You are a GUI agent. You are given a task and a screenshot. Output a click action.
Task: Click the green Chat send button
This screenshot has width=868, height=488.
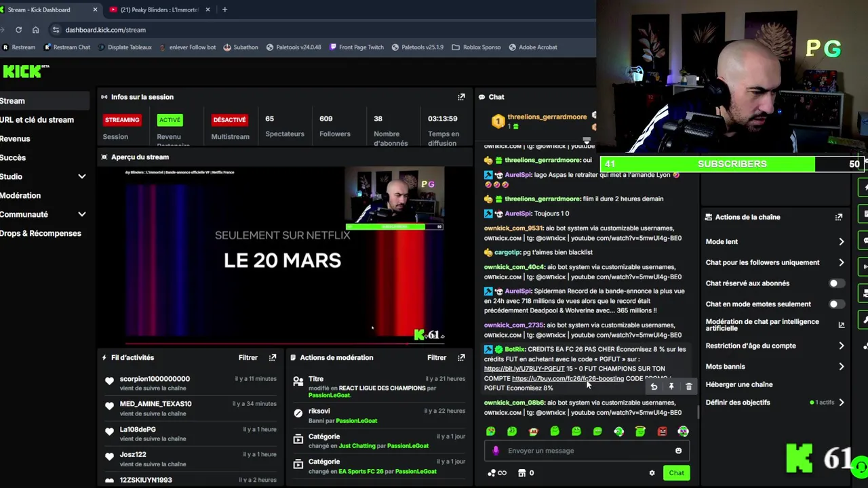coord(676,473)
